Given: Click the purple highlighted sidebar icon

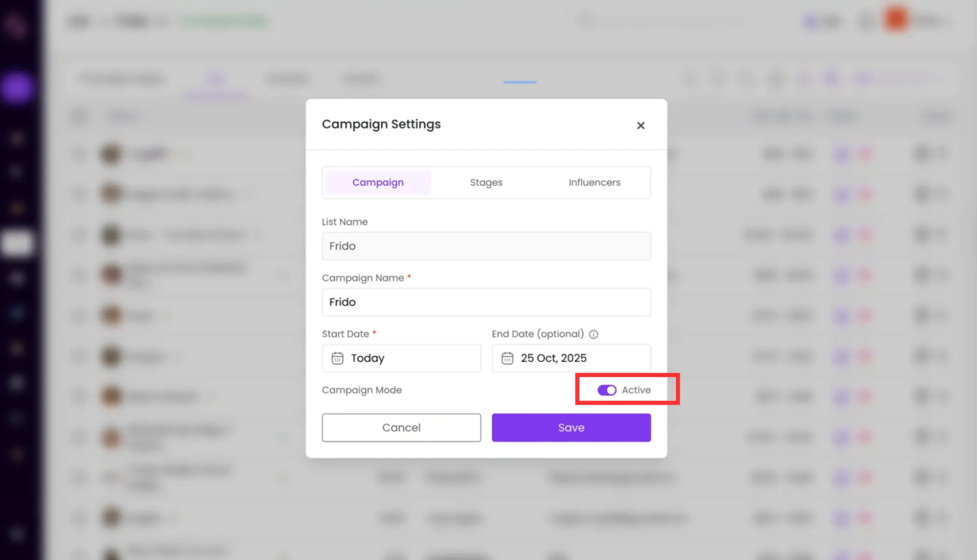Looking at the screenshot, I should tap(17, 87).
